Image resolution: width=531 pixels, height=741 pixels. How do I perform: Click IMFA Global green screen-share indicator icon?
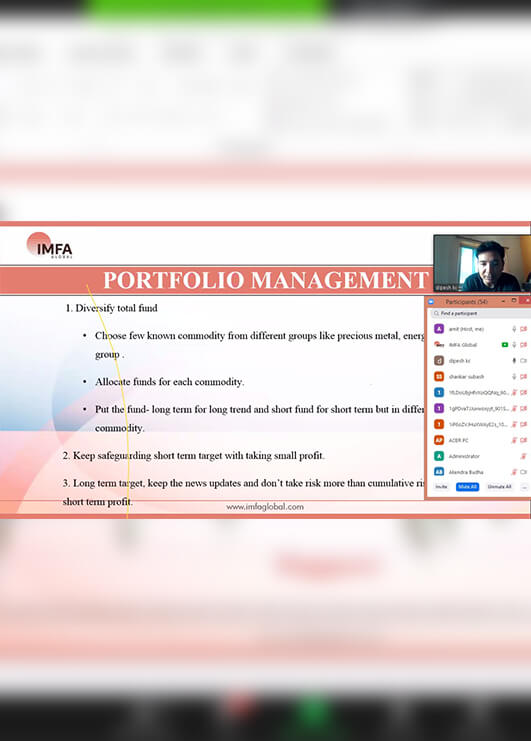pyautogui.click(x=505, y=345)
